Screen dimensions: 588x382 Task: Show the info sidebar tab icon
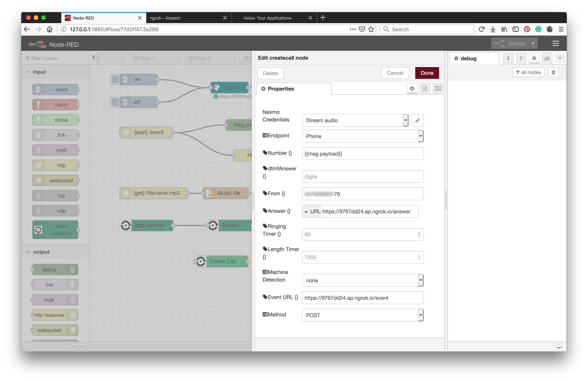pyautogui.click(x=508, y=58)
